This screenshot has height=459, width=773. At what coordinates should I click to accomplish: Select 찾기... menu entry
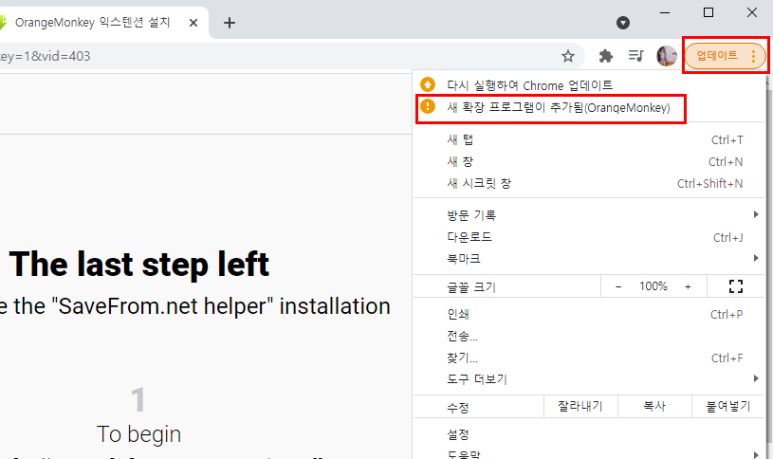tap(589, 358)
